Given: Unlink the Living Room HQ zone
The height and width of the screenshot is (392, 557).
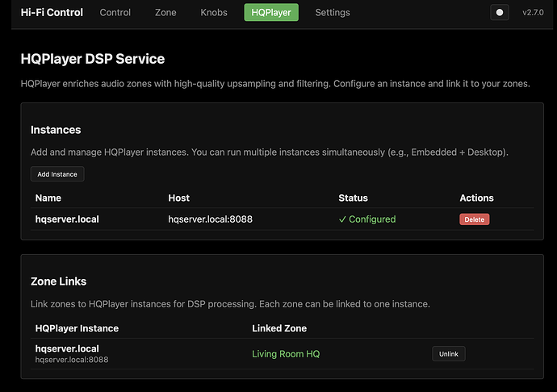Looking at the screenshot, I should coord(448,354).
